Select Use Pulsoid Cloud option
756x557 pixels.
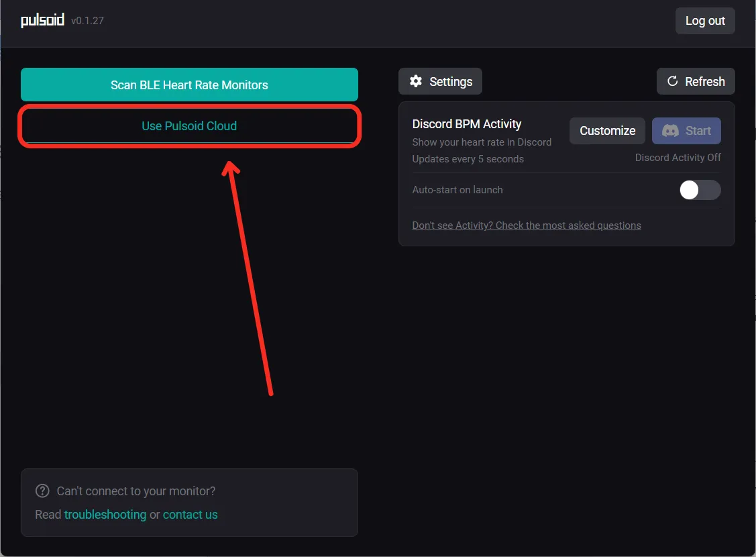pyautogui.click(x=189, y=126)
